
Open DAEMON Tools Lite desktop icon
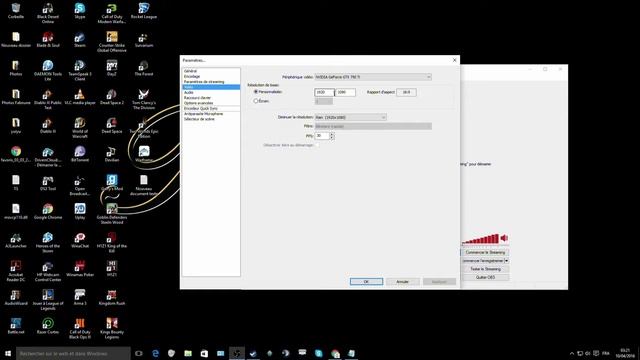[48, 70]
